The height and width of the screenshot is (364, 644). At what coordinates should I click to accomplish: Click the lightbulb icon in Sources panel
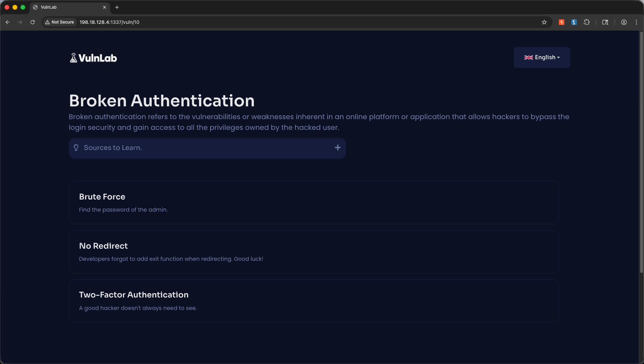(76, 148)
